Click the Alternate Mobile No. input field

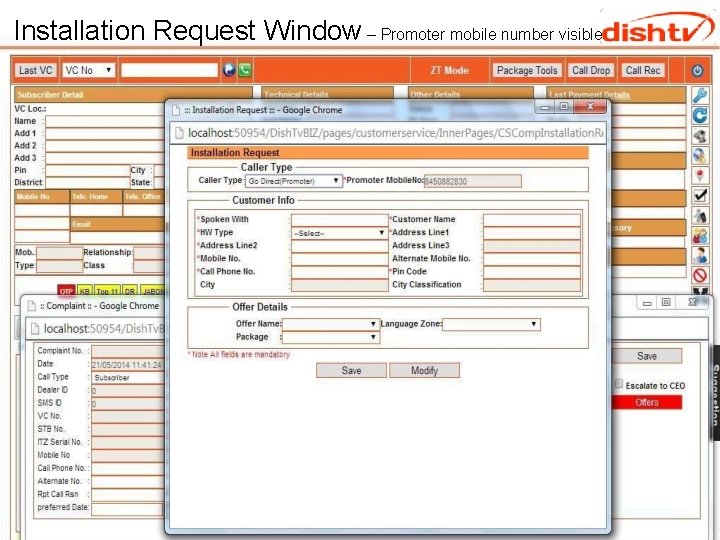click(532, 259)
